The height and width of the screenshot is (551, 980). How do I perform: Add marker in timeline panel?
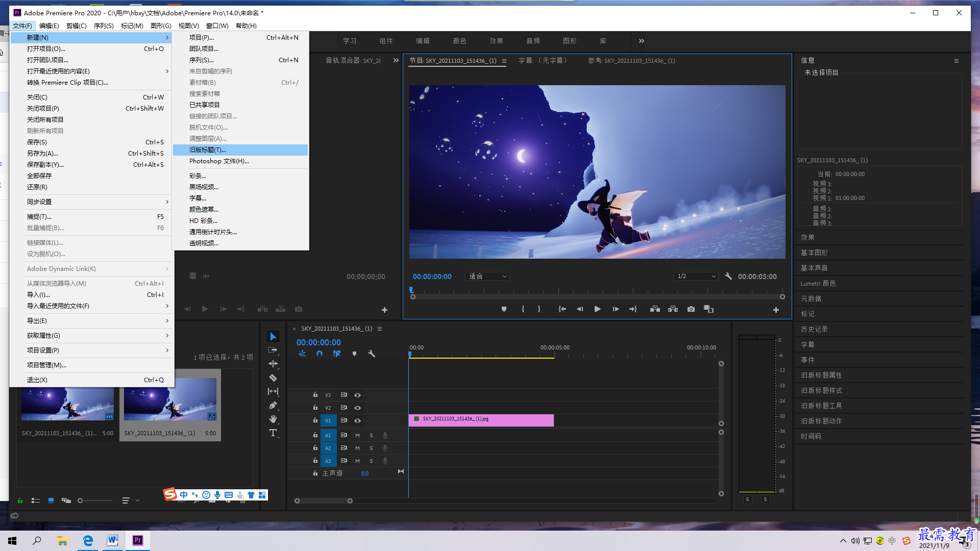coord(354,354)
